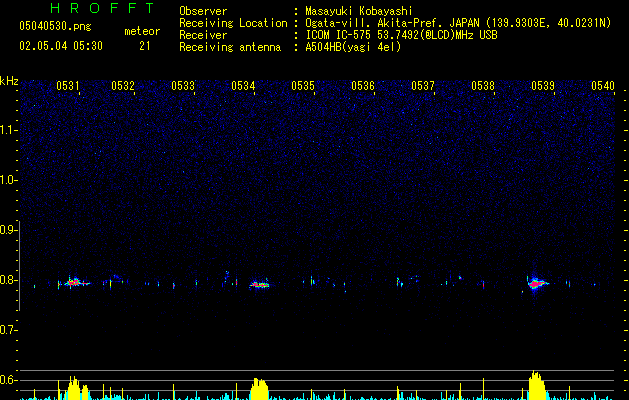This screenshot has width=629, height=400.
Task: Click the meteor echo near 0531
Action: [x=74, y=282]
